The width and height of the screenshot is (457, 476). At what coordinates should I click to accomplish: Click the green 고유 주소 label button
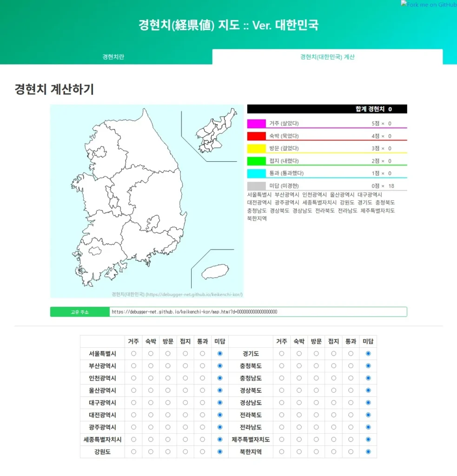coord(79,312)
